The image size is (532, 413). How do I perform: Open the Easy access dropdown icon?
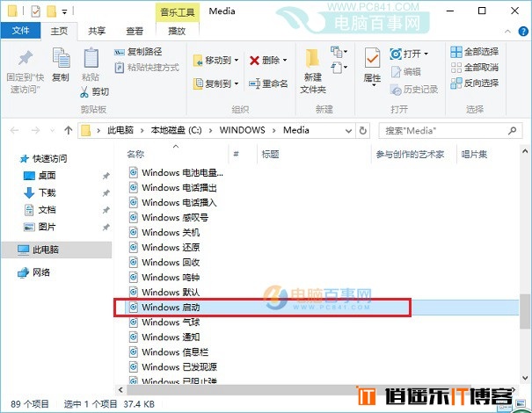pyautogui.click(x=339, y=68)
